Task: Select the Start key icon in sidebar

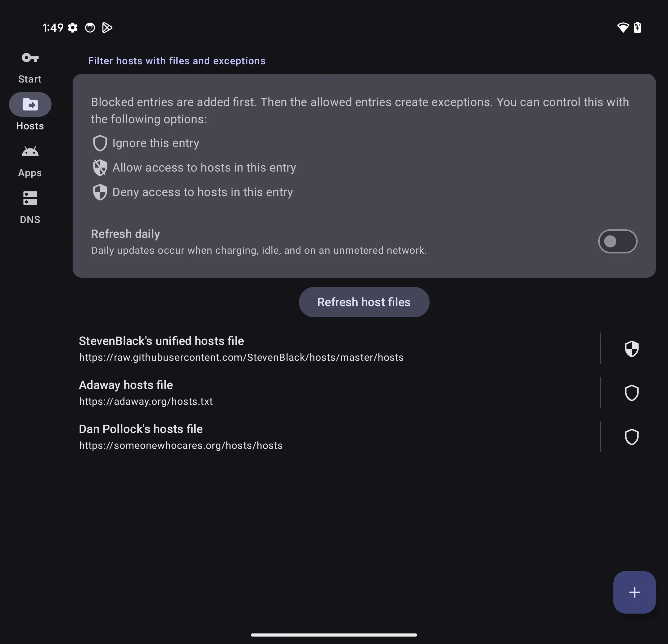Action: (x=30, y=58)
